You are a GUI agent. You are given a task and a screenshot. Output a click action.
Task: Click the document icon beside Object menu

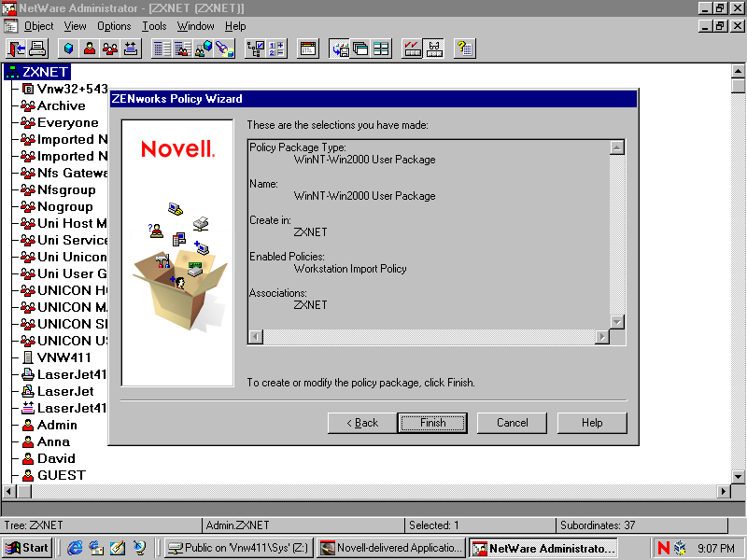pos(11,26)
